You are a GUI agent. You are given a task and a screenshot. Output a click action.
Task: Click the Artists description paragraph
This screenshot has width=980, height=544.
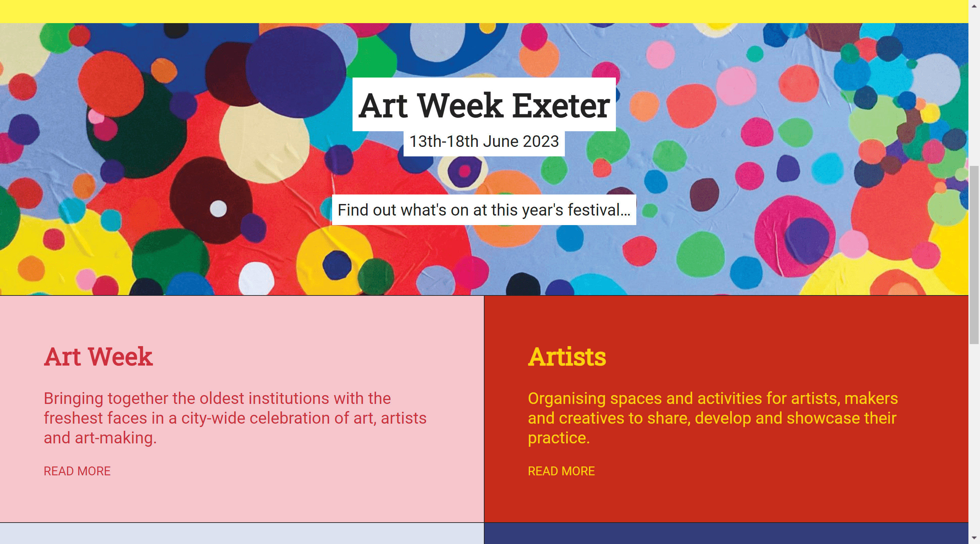pos(713,418)
